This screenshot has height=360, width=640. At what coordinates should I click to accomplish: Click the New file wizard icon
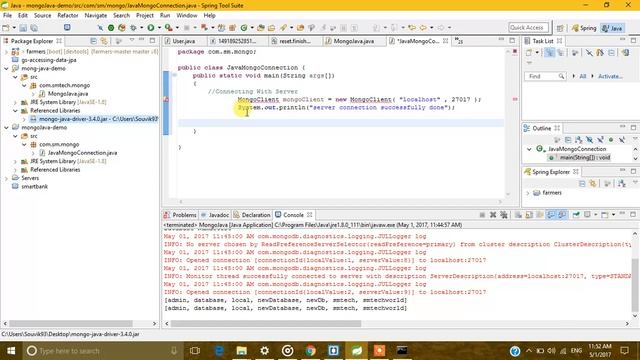click(x=6, y=28)
